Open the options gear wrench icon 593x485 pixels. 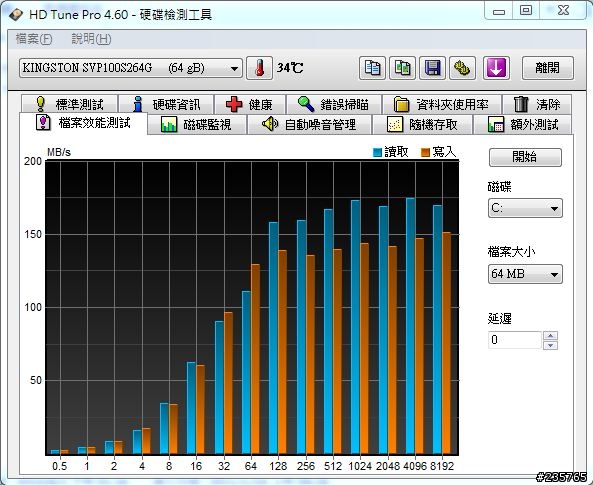pos(462,68)
